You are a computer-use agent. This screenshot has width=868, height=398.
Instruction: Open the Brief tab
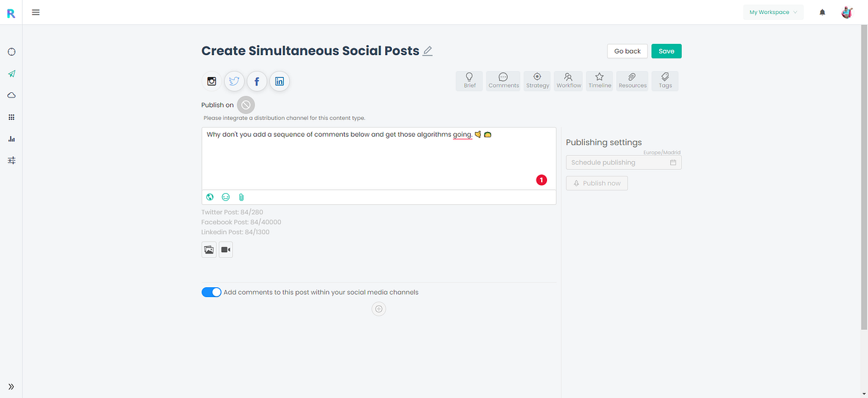(x=469, y=81)
